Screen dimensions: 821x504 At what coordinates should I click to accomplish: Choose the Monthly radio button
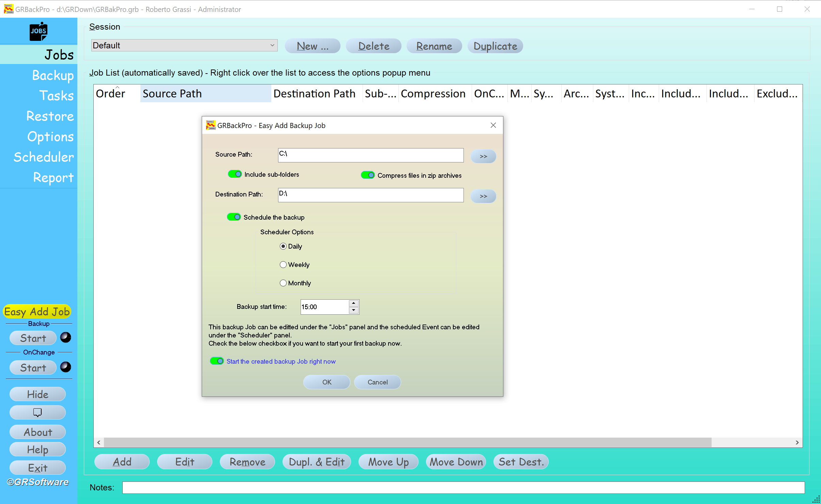(283, 283)
